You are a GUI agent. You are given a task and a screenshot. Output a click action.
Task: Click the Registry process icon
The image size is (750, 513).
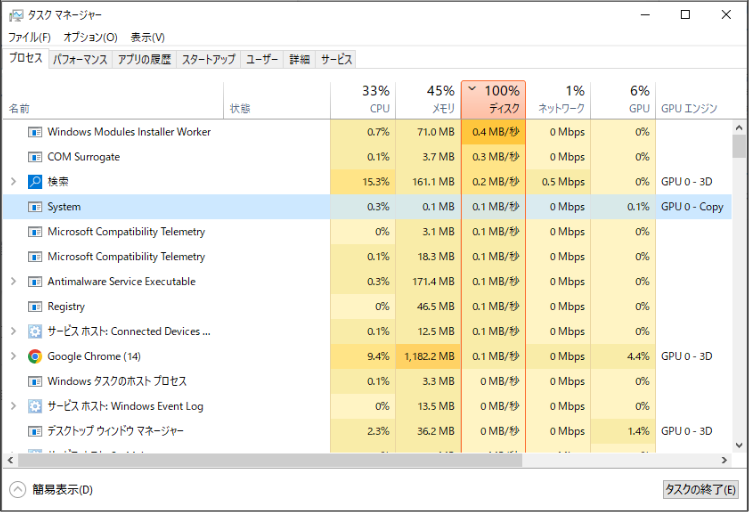[x=35, y=306]
